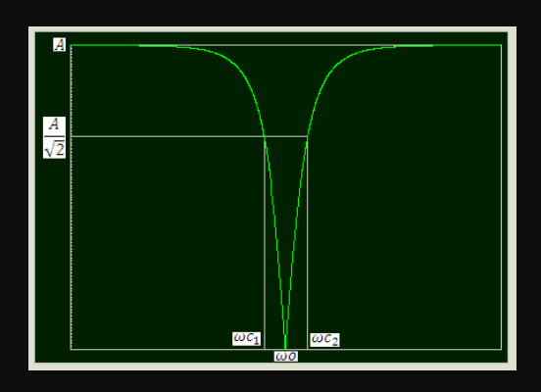Click the A label at top-left
The width and height of the screenshot is (541, 392).
[60, 44]
